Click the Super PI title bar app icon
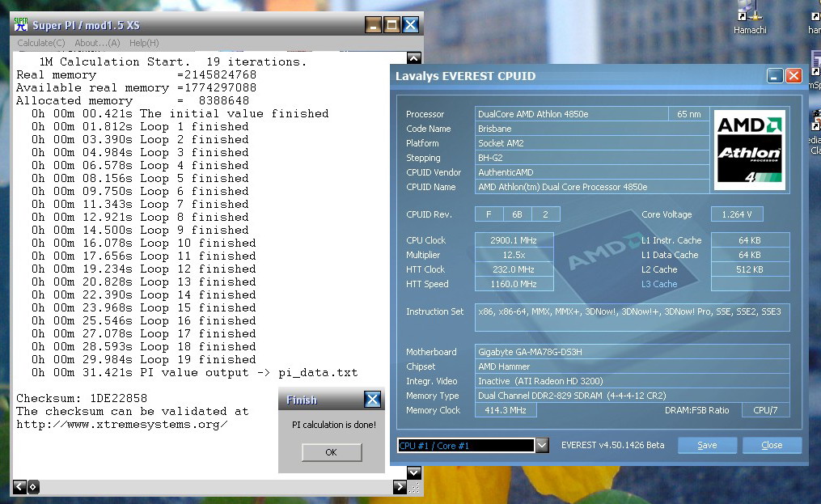The image size is (821, 504). click(x=20, y=24)
